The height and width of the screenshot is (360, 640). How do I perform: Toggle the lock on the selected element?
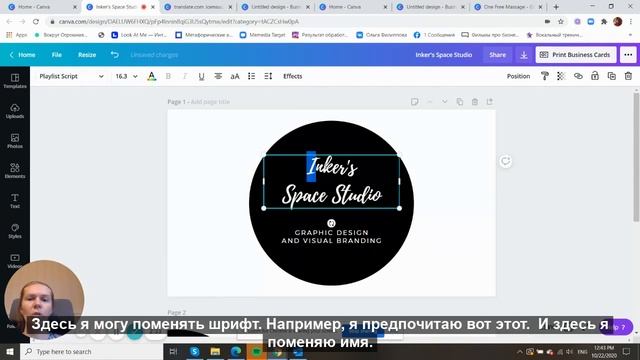[595, 76]
